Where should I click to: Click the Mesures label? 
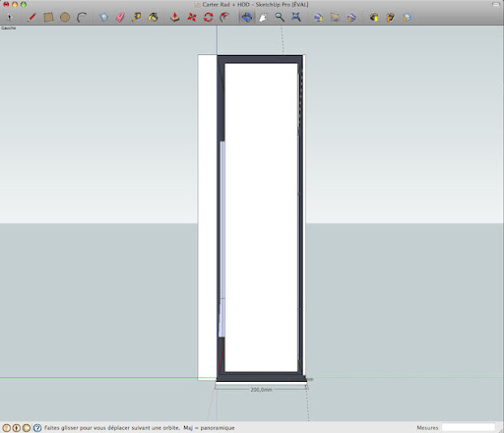(427, 428)
